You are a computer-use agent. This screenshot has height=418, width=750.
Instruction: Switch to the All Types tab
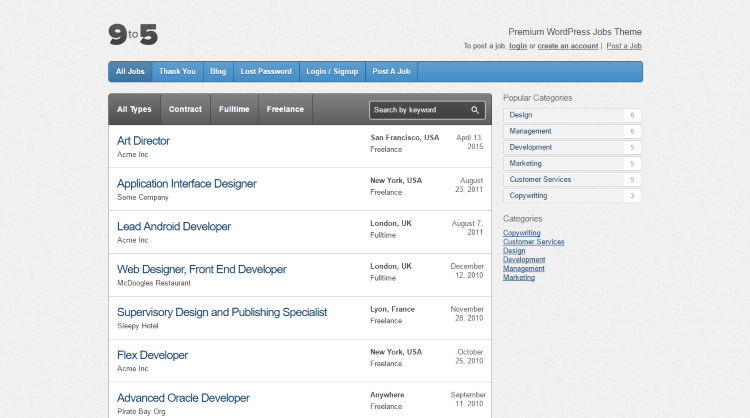pyautogui.click(x=134, y=109)
